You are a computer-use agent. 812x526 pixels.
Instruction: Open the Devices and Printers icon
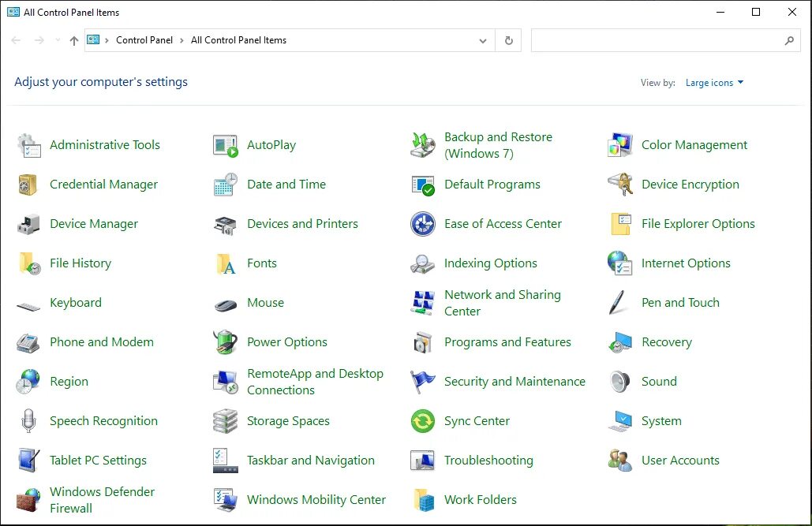click(x=225, y=225)
